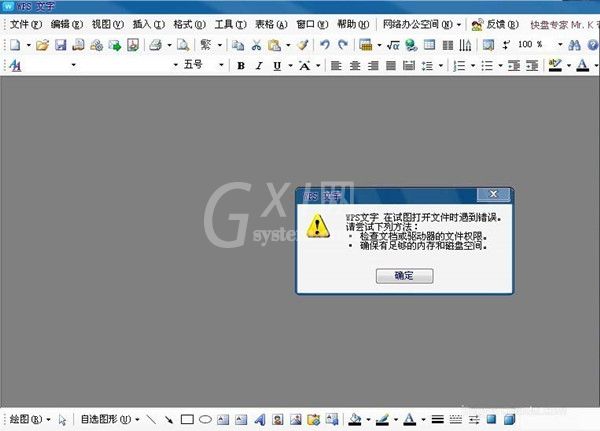Screen dimensions: 600x431
Task: Click the shadow style icon
Action: click(x=491, y=420)
